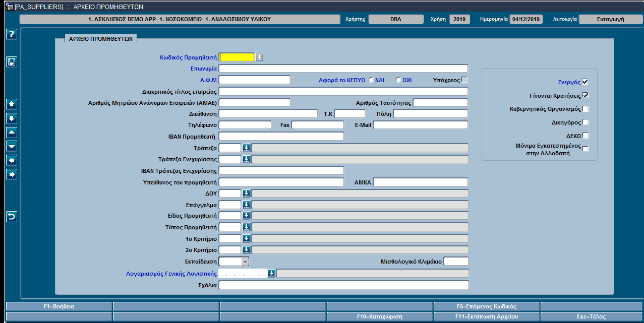Viewport: 644px width, 323px height.
Task: Click the F10=Καταχώριση button
Action: tap(379, 316)
